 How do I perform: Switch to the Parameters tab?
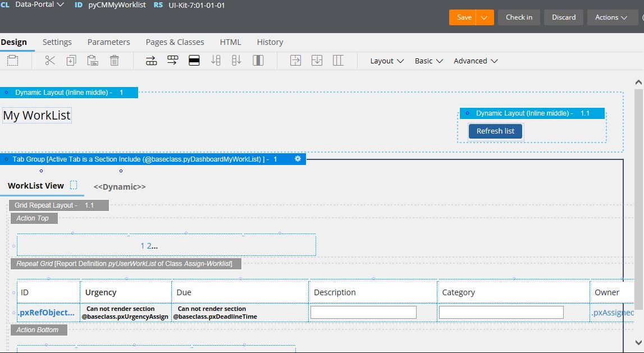108,42
